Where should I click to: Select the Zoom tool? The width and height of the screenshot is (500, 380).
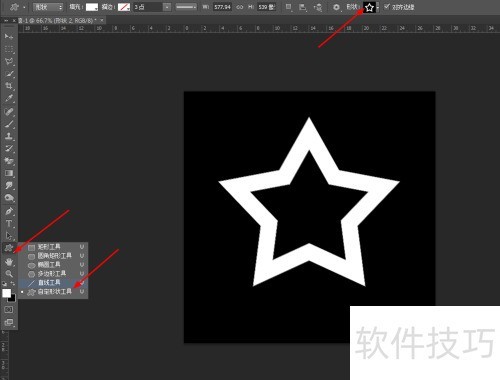[x=9, y=274]
